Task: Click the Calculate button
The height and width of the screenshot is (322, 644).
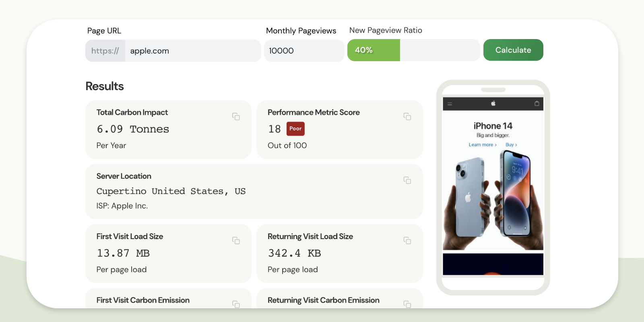Action: pyautogui.click(x=513, y=50)
